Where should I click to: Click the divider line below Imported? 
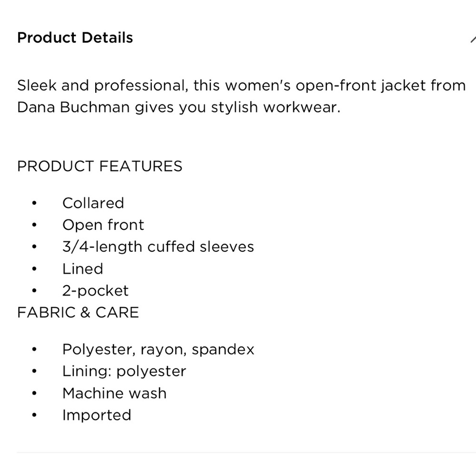coord(246,452)
